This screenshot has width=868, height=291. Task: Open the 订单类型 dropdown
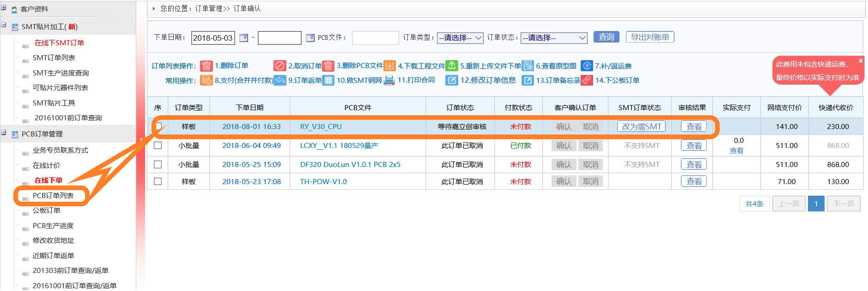(460, 38)
